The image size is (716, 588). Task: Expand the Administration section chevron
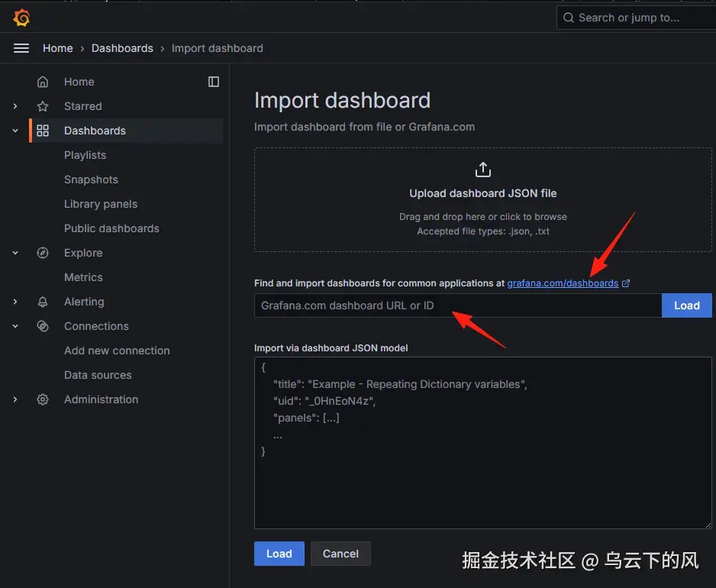pos(15,399)
